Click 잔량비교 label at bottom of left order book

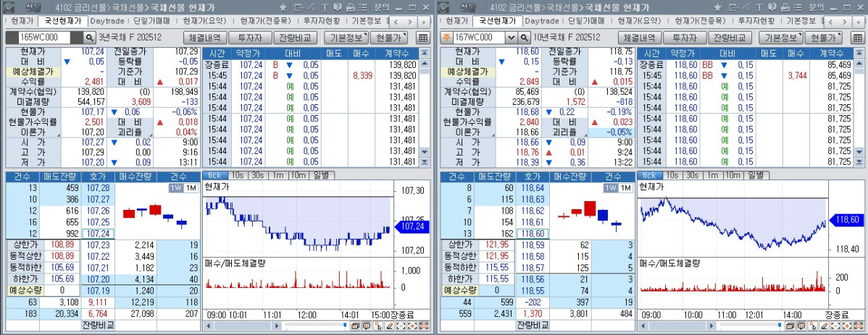click(98, 324)
